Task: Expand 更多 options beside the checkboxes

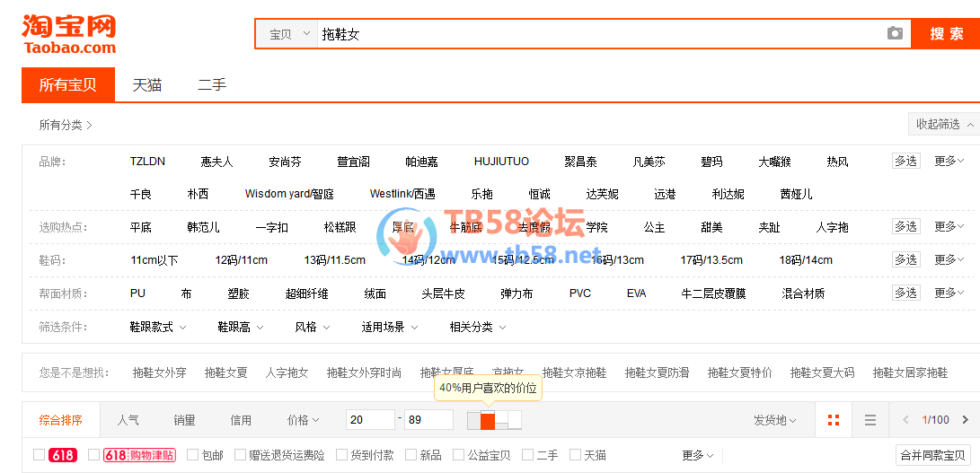Action: (698, 456)
